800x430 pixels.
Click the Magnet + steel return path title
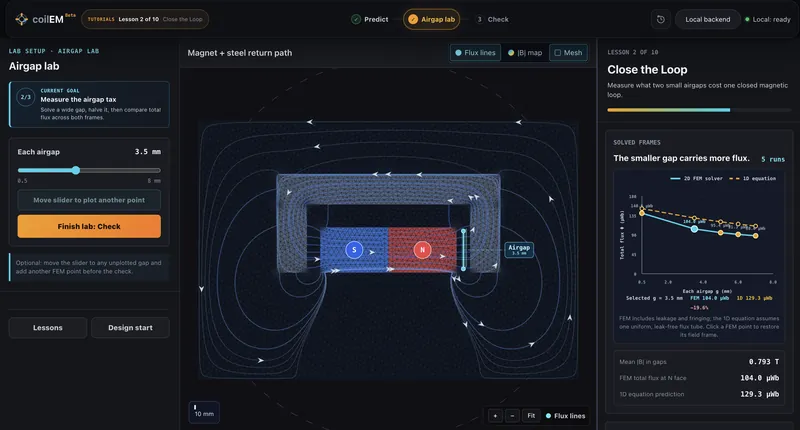click(240, 53)
